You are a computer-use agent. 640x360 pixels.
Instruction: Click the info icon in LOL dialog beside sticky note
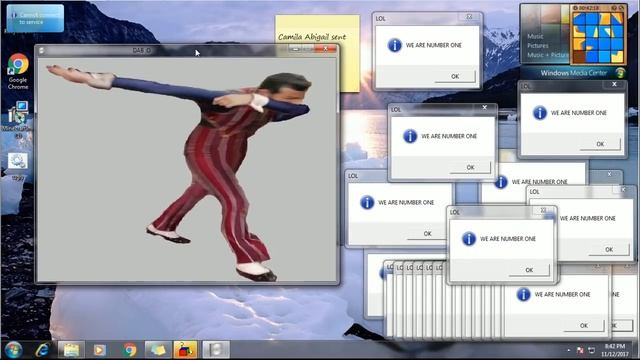394,45
